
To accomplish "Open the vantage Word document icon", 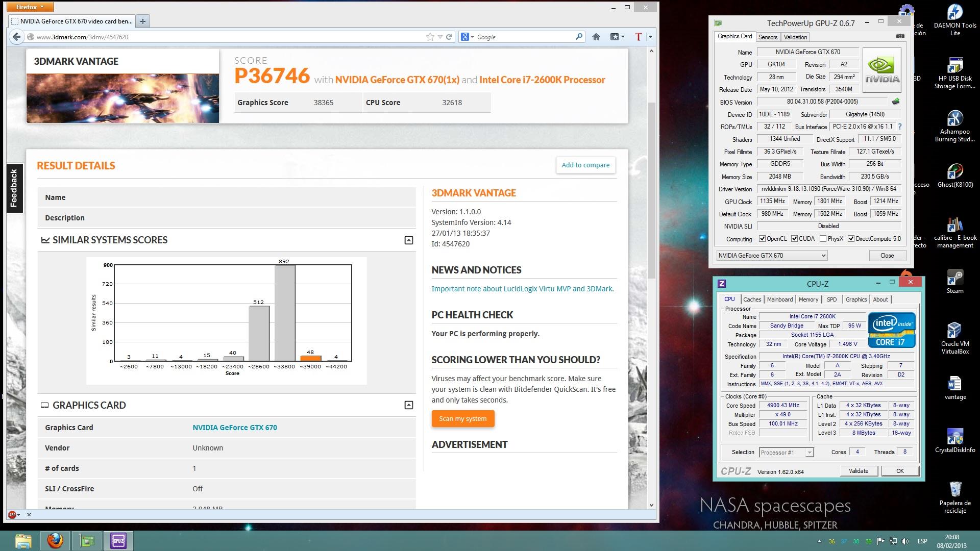I will point(955,388).
